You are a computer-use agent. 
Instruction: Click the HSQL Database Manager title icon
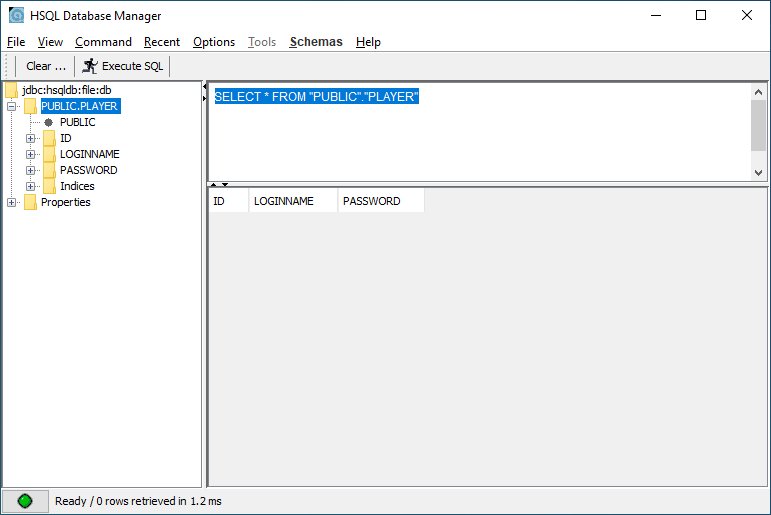coord(16,16)
